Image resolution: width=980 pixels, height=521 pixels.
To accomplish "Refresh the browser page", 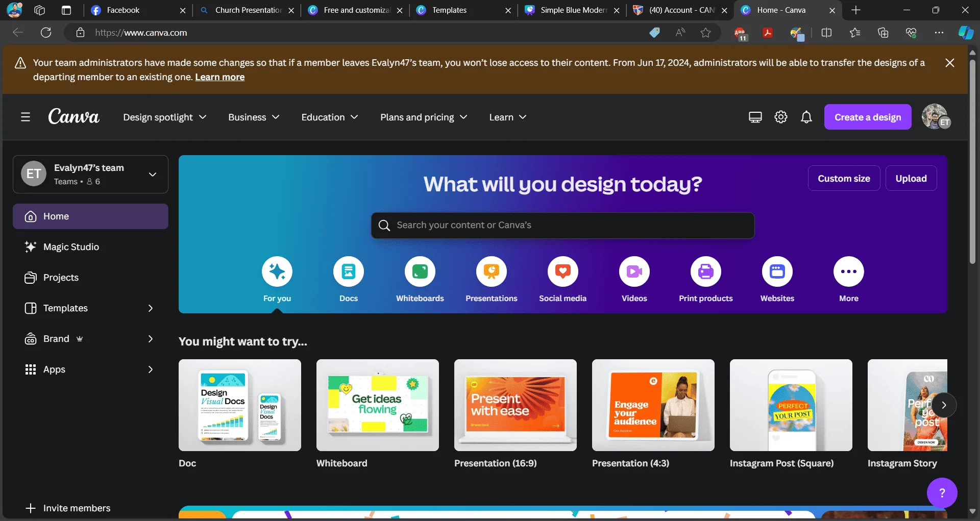I will [46, 33].
